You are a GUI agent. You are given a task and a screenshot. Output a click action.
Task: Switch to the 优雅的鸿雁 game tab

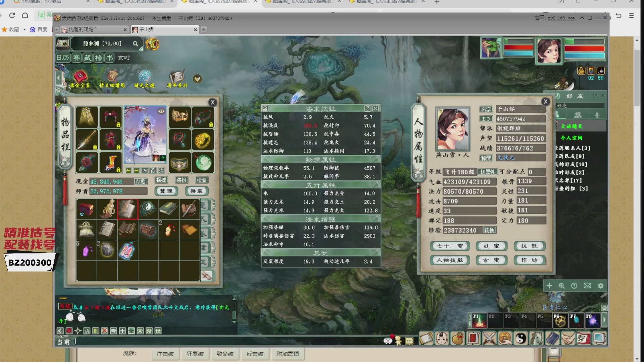[91, 29]
